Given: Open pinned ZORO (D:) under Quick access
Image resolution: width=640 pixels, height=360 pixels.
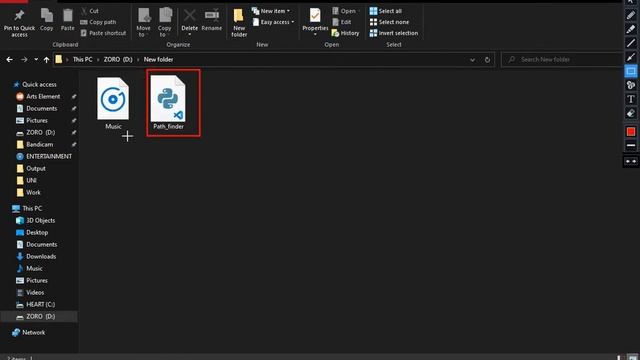Looking at the screenshot, I should point(40,133).
